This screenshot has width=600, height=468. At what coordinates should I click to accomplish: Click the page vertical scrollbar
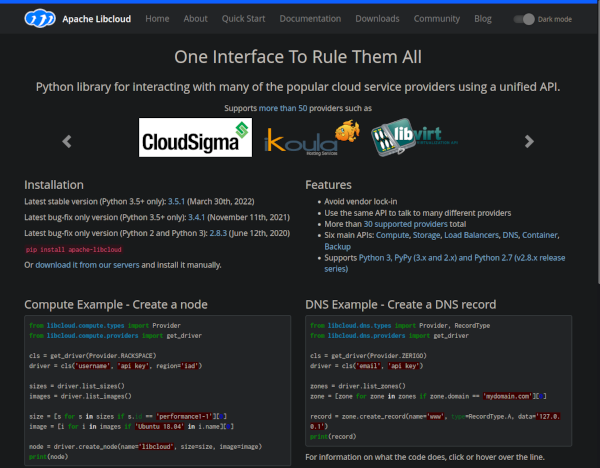click(x=598, y=143)
